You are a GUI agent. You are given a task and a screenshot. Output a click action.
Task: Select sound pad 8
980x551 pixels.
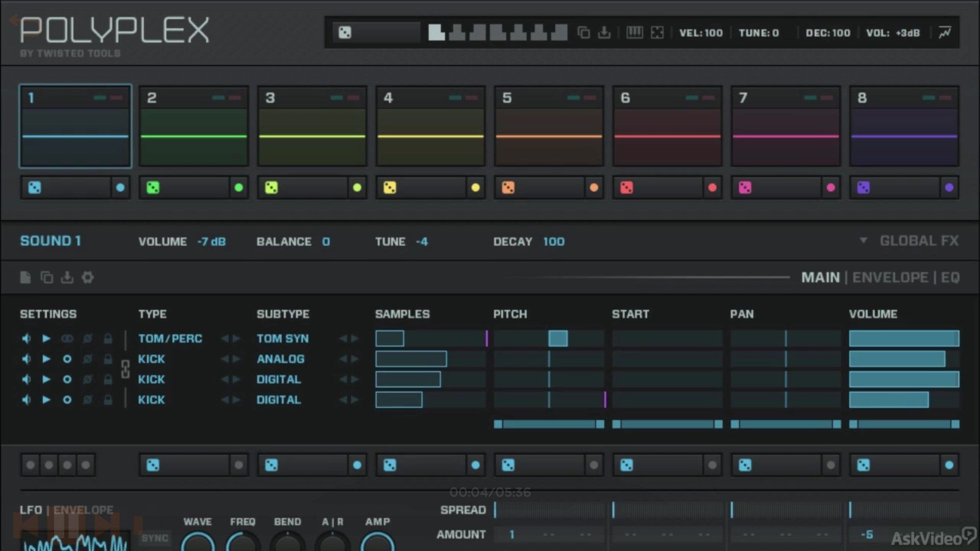904,126
